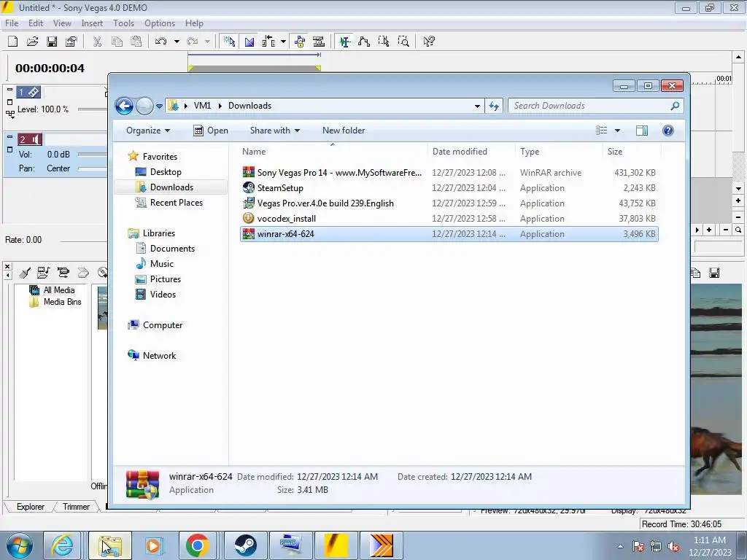Open the Auto Ripple mode dropdown arrow

point(284,42)
